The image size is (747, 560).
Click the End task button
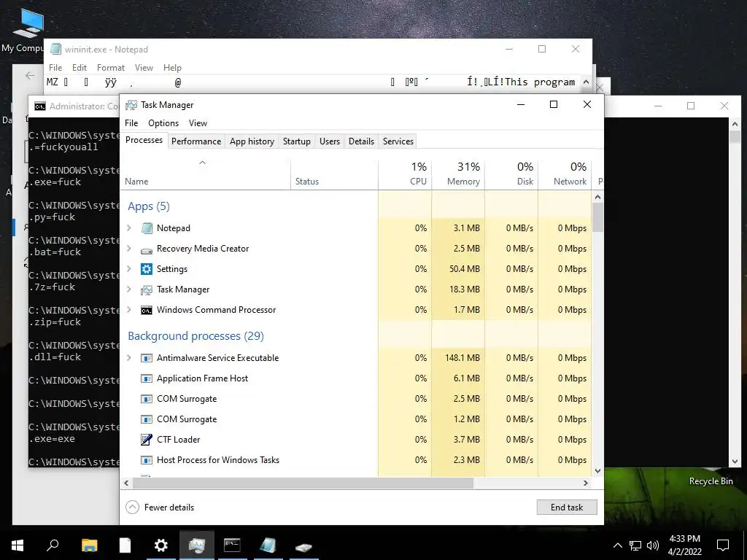(x=567, y=507)
